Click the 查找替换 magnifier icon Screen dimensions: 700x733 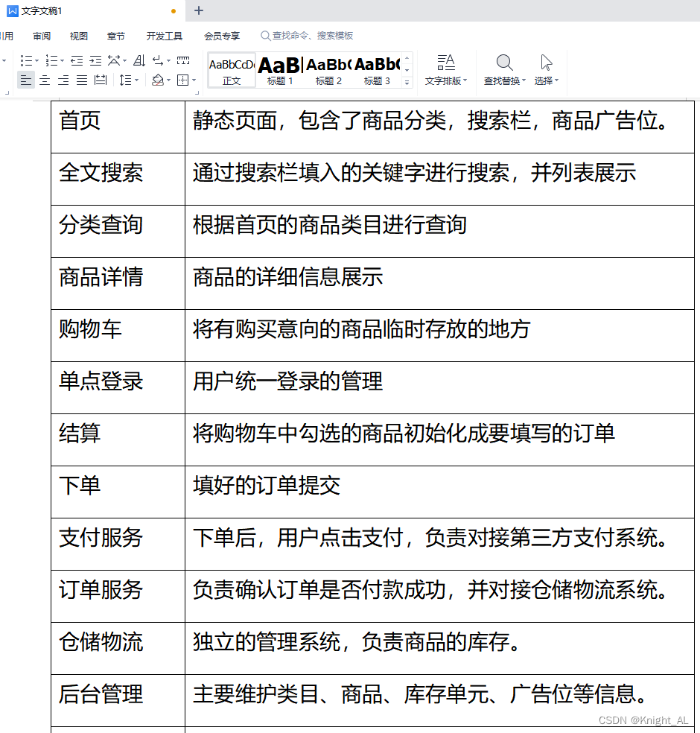pyautogui.click(x=504, y=63)
